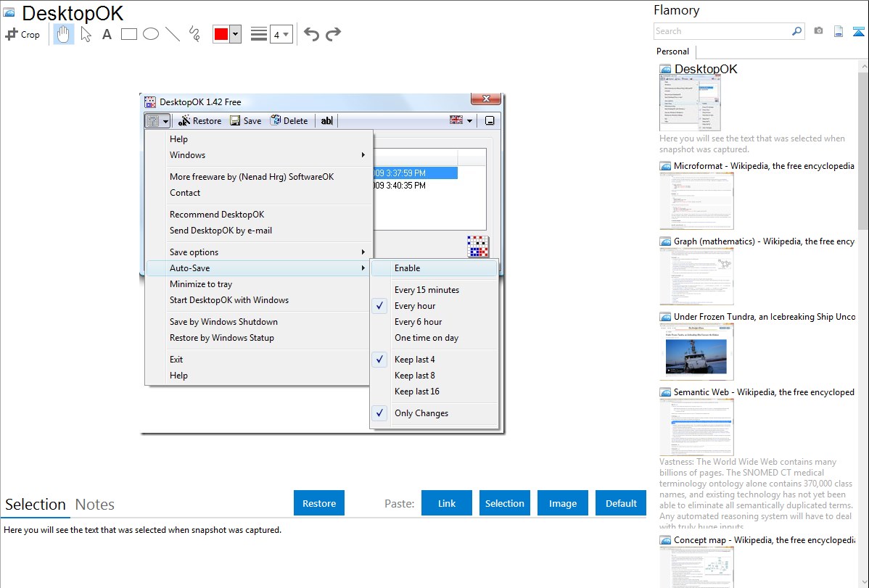Open the line width dropdown showing 4
Viewport: 869px width, 588px height.
pos(281,34)
